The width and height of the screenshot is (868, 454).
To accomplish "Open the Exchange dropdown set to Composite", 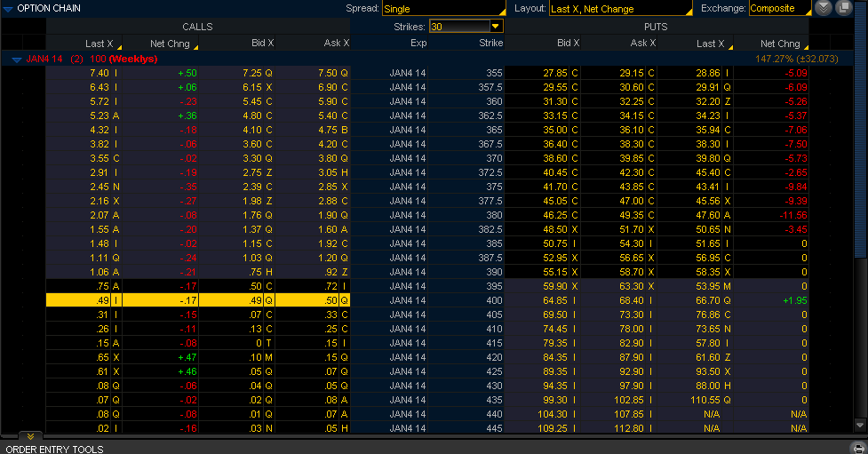I will (779, 9).
